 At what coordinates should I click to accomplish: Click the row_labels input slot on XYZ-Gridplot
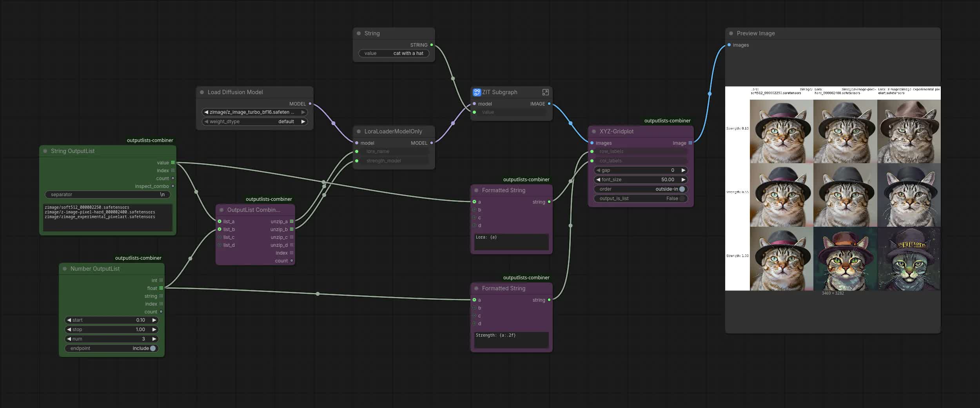(x=592, y=151)
